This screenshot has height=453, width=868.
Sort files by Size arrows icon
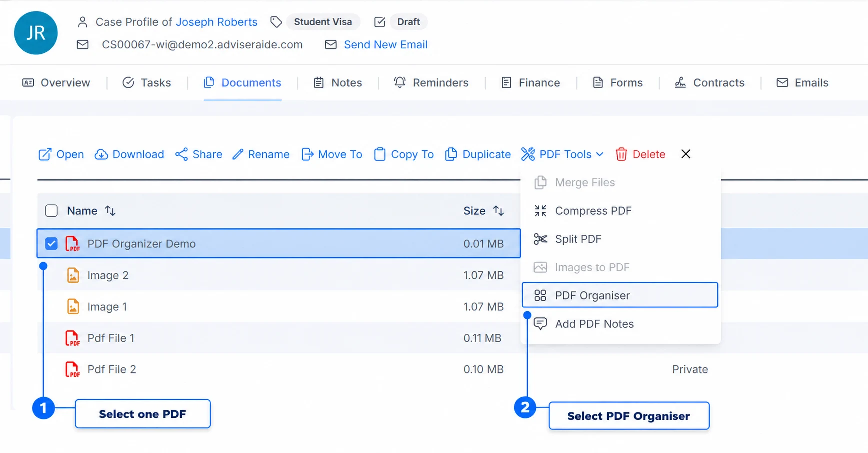[x=498, y=211]
